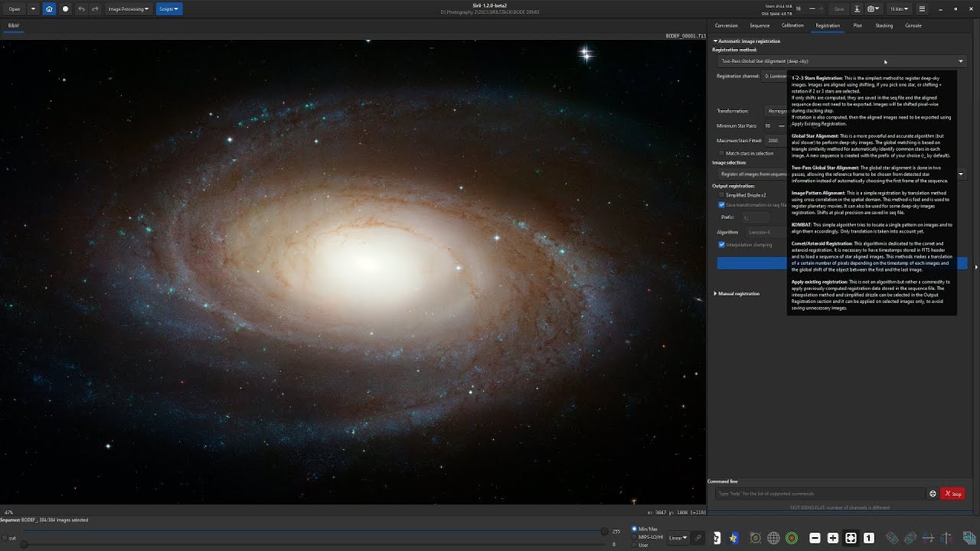Viewport: 980px width, 551px height.
Task: Click the zoom in plus icon
Action: (833, 538)
